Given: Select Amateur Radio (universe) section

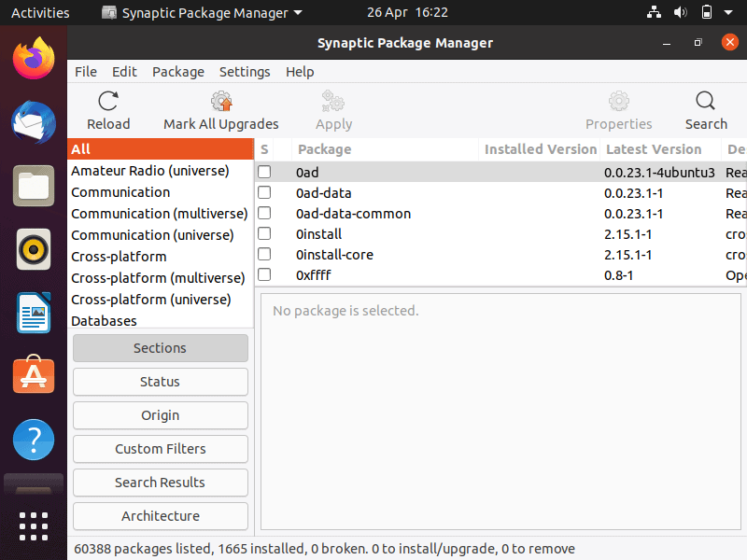Looking at the screenshot, I should [x=161, y=171].
